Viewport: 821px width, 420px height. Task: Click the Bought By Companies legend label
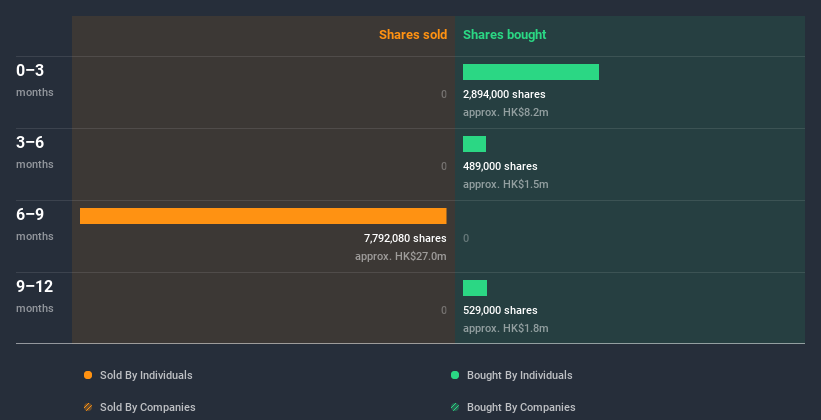point(521,407)
